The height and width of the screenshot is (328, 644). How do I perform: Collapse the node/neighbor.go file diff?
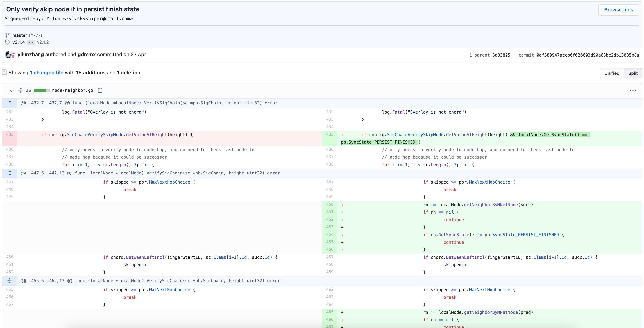12,90
